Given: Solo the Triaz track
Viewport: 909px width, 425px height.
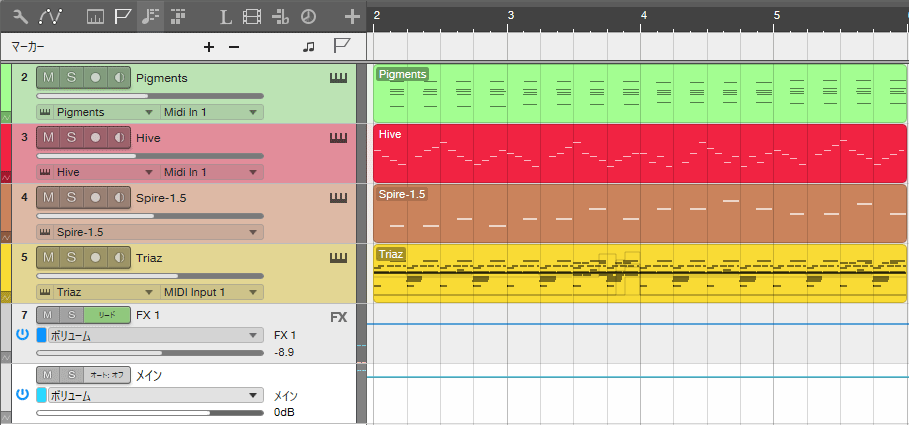Looking at the screenshot, I should (71, 258).
